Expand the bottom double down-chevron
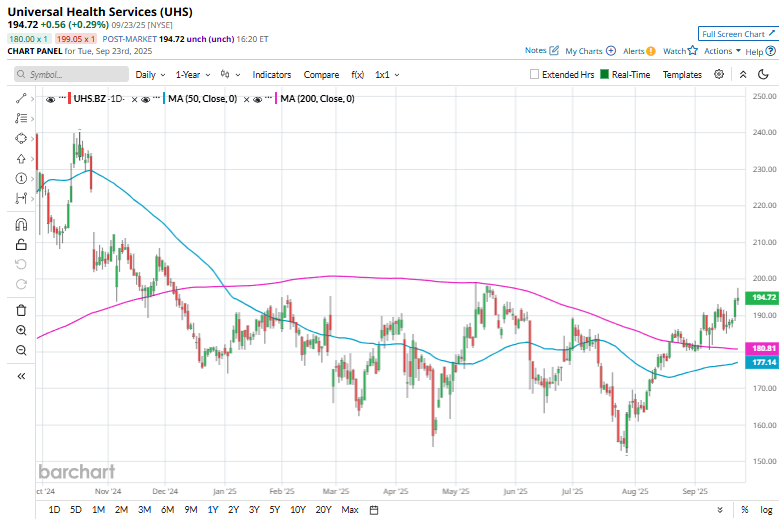This screenshot has height=523, width=782. [x=720, y=510]
